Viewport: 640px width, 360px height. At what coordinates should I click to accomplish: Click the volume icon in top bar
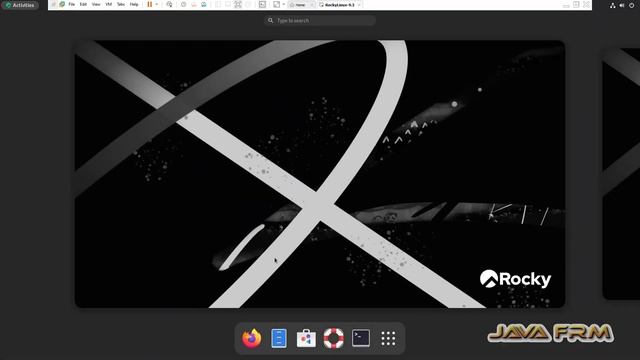tap(622, 5)
